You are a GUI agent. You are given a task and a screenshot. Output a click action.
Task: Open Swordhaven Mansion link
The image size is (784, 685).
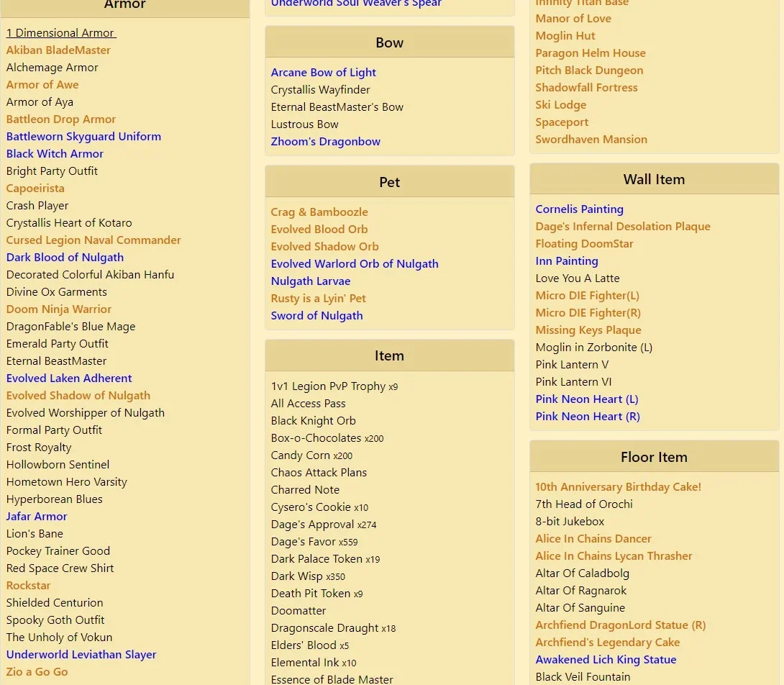(x=591, y=140)
